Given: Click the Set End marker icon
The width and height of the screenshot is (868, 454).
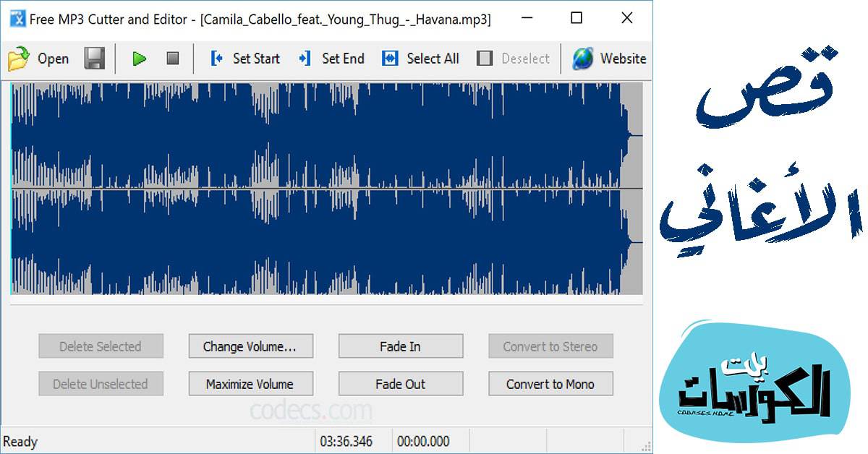Looking at the screenshot, I should (305, 59).
